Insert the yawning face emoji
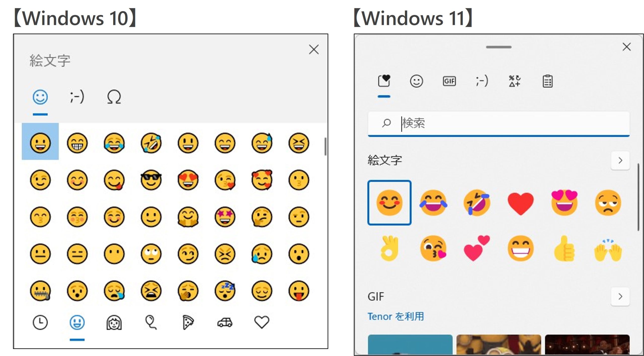This screenshot has width=644, height=356. click(x=188, y=291)
